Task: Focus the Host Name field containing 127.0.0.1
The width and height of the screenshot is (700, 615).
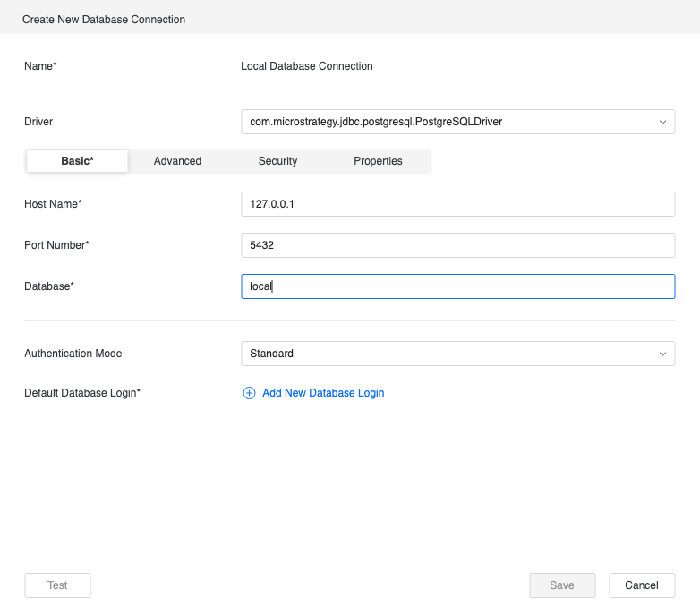Action: pos(457,204)
